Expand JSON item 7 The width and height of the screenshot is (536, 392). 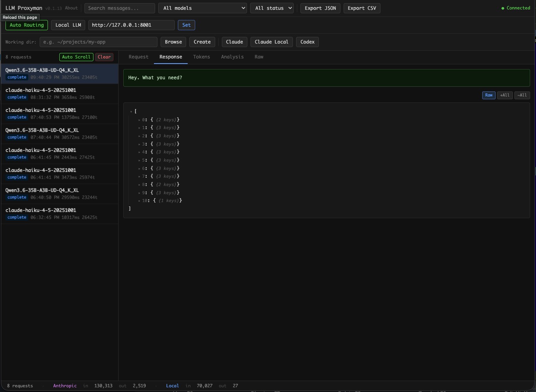[x=139, y=177]
